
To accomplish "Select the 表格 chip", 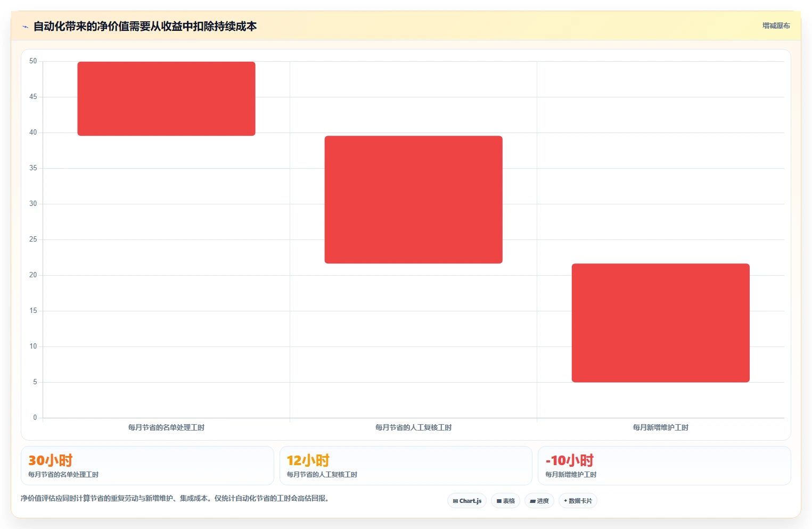I will coord(505,501).
